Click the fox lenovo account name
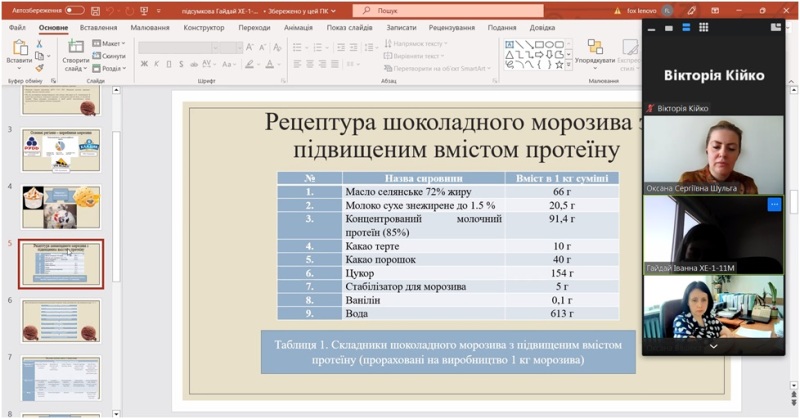This screenshot has height=419, width=800. (642, 11)
